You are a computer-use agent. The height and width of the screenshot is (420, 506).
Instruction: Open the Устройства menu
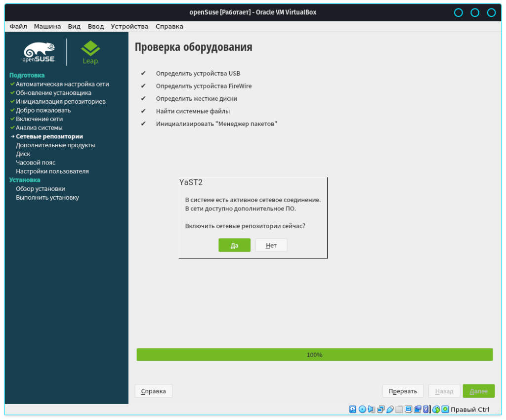pyautogui.click(x=130, y=27)
